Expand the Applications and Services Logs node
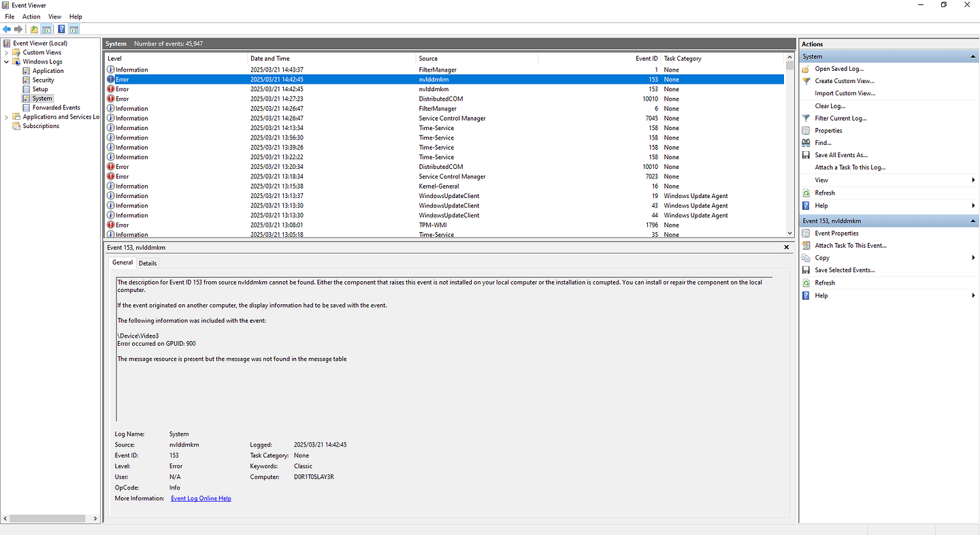The height and width of the screenshot is (535, 980). point(6,116)
